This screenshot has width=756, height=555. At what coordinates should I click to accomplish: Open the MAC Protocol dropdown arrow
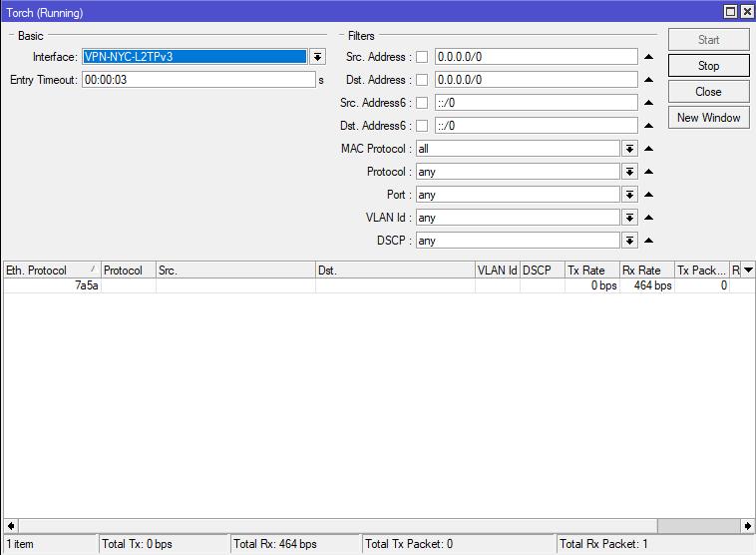pyautogui.click(x=629, y=149)
